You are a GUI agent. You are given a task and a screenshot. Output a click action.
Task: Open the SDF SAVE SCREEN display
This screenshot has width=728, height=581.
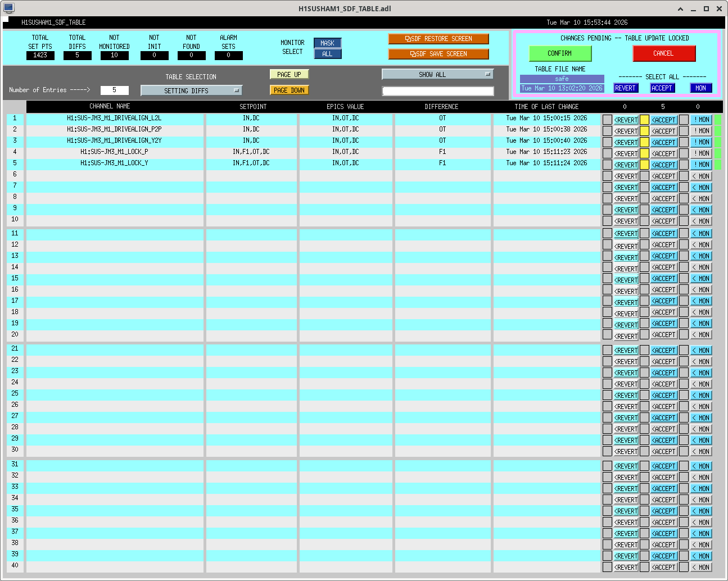click(438, 54)
